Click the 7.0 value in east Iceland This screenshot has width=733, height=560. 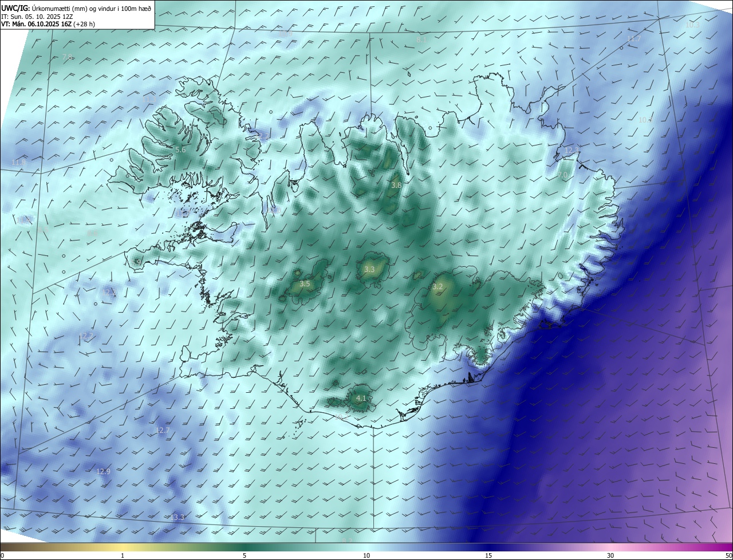pos(563,175)
